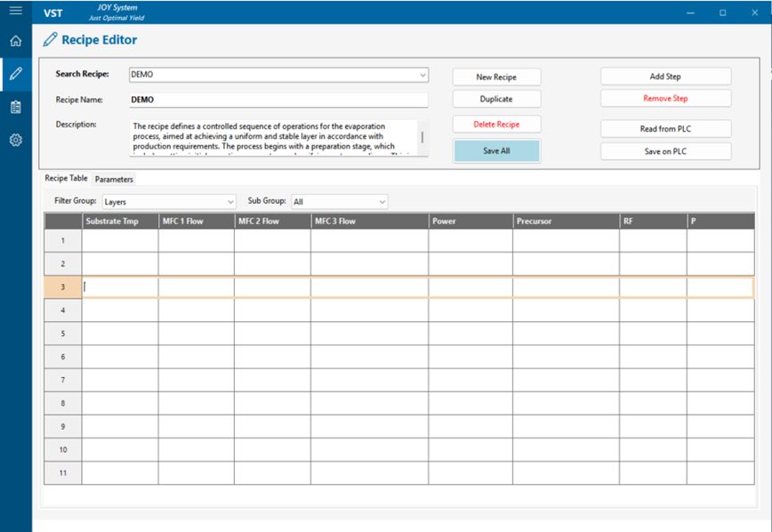Click the Save All button

496,150
